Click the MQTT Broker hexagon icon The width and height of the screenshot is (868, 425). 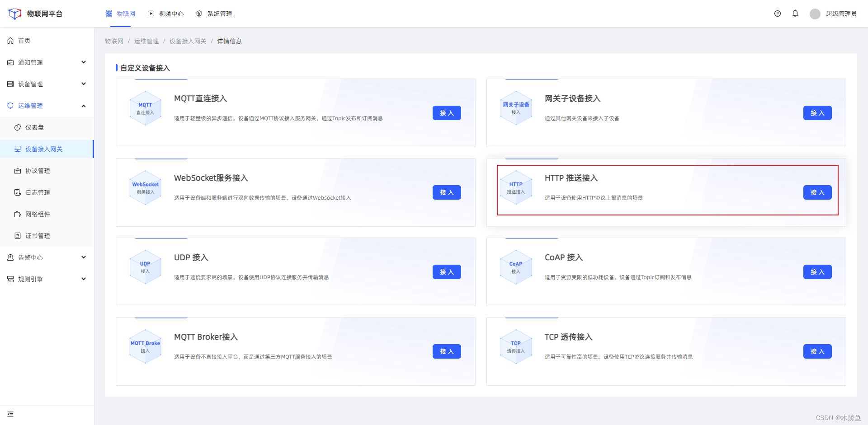pos(145,347)
